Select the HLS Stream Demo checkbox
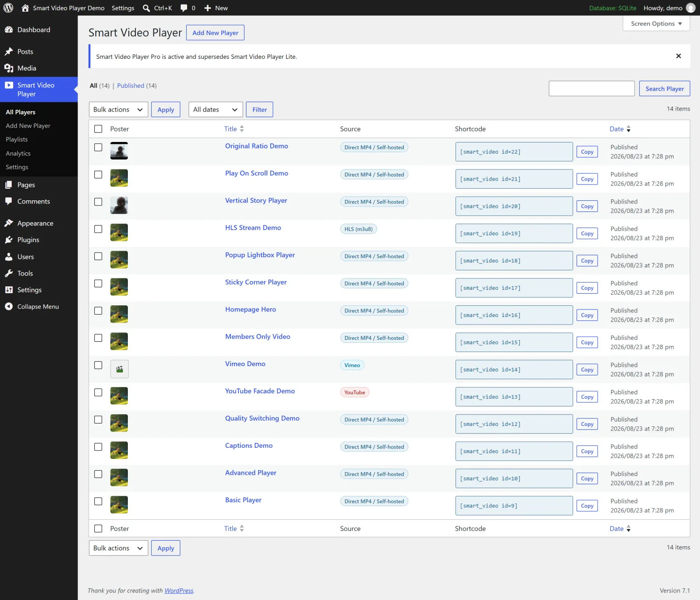 (x=98, y=229)
